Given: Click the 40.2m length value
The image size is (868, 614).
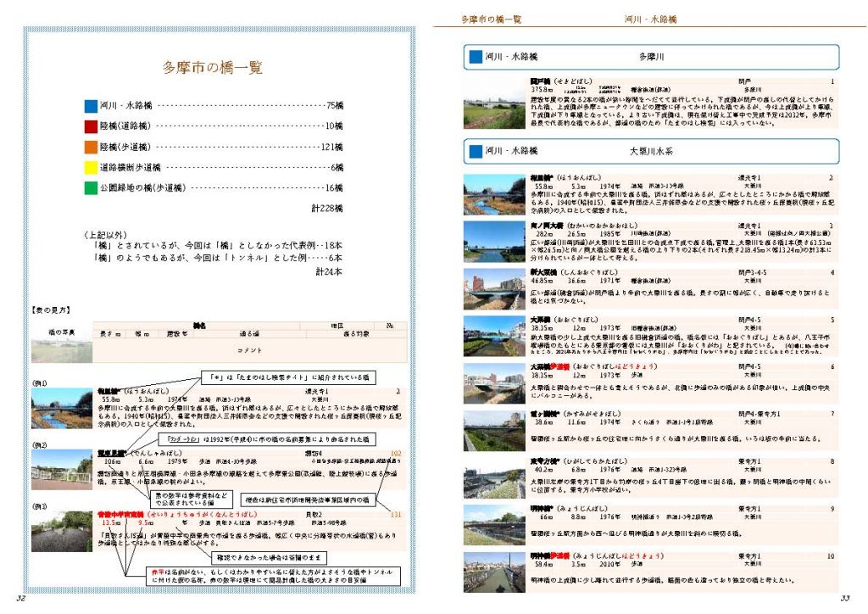Looking at the screenshot, I should click(x=543, y=470).
